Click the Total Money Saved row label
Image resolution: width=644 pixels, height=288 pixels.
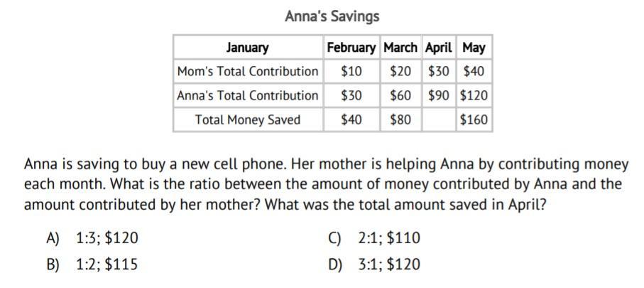[248, 119]
